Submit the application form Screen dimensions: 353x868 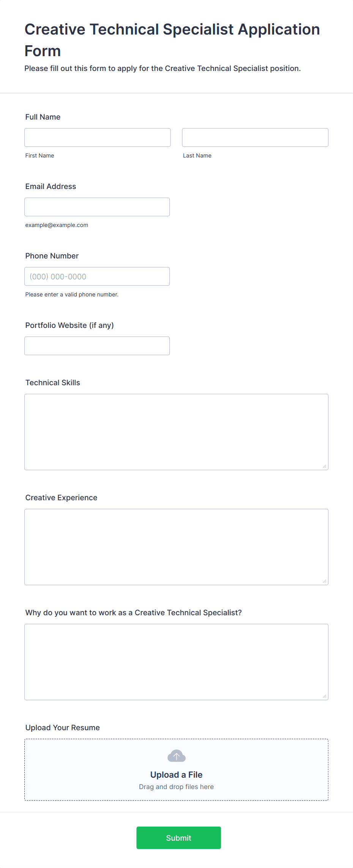[179, 838]
